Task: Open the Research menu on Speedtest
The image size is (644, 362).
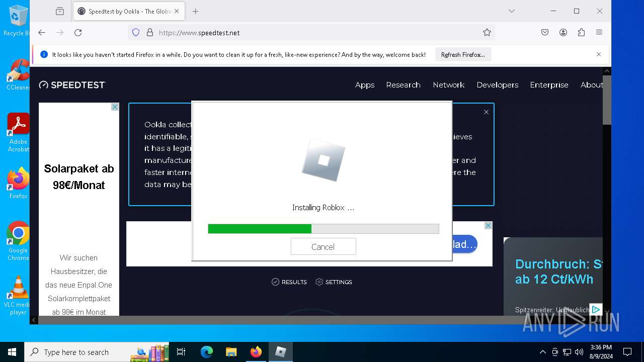Action: point(403,85)
